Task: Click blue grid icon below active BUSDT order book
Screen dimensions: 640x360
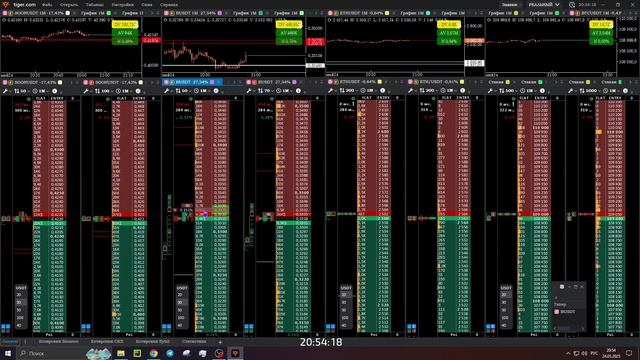Action: [167, 327]
